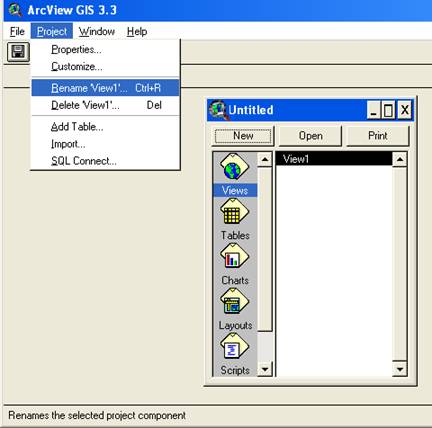Click the ArcView GIS title bar icon
Image resolution: width=432 pixels, height=428 pixels.
[x=15, y=10]
